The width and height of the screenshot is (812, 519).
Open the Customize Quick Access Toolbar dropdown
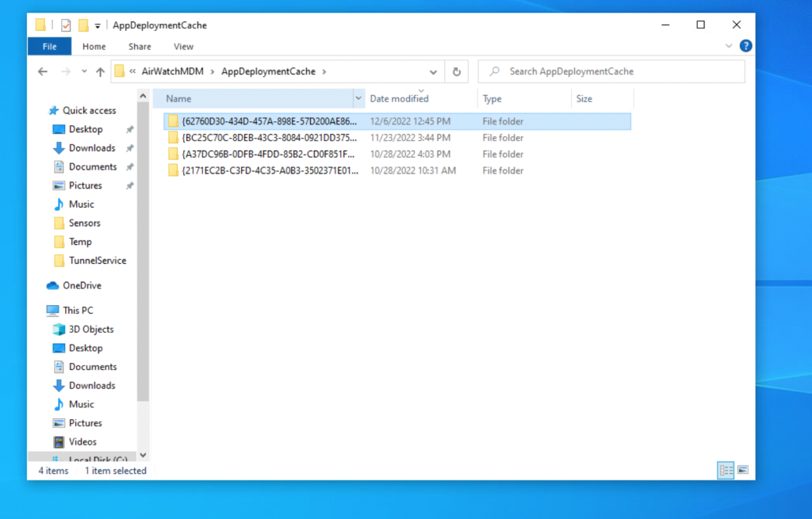[x=98, y=25]
